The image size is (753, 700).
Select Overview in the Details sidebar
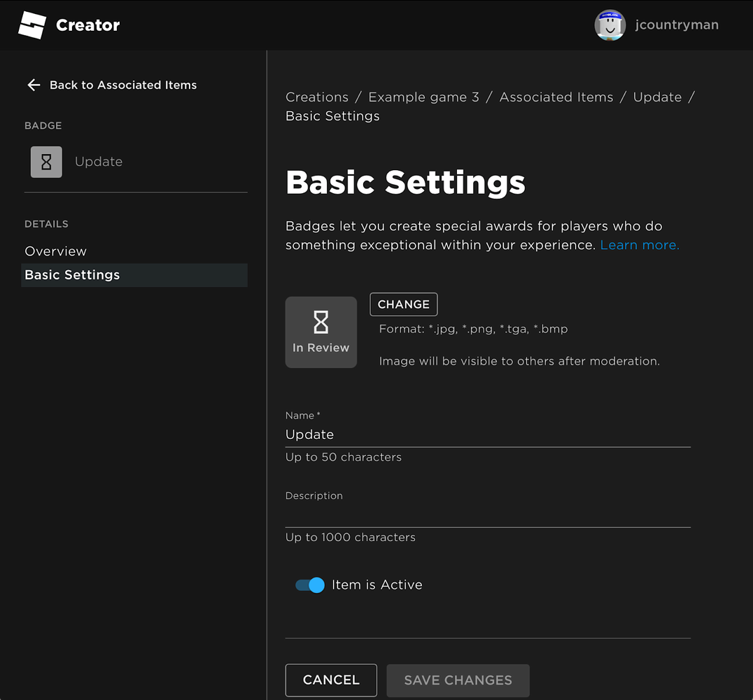coord(55,251)
